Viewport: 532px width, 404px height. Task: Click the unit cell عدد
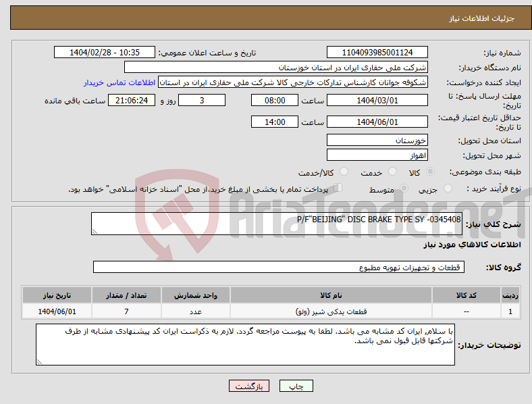click(196, 311)
